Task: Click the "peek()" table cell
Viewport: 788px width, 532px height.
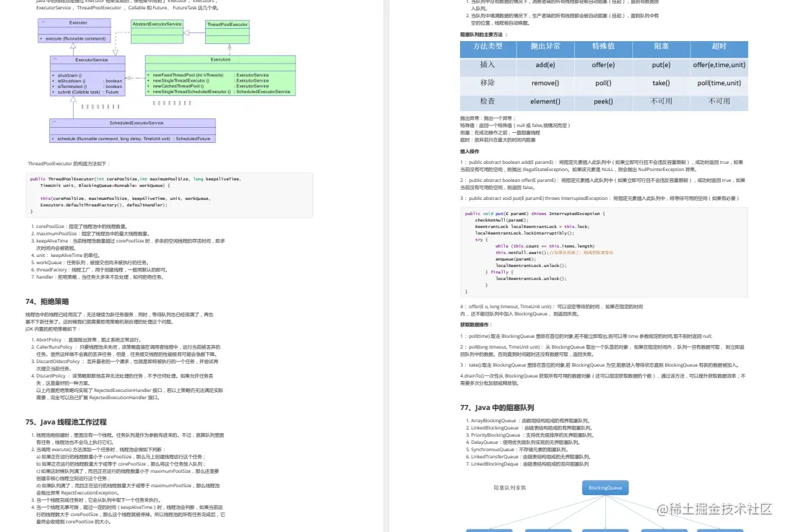Action: pyautogui.click(x=603, y=102)
